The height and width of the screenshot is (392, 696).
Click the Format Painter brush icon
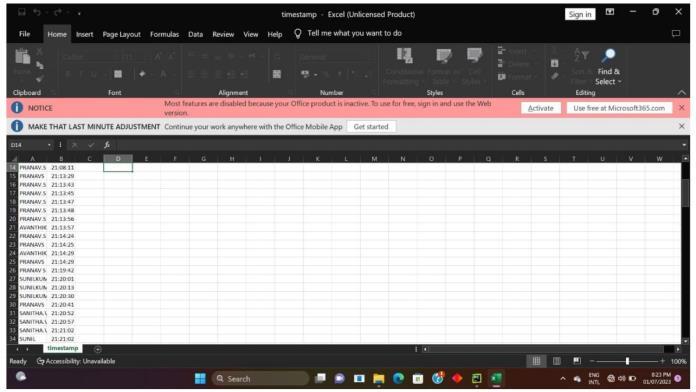tap(40, 79)
